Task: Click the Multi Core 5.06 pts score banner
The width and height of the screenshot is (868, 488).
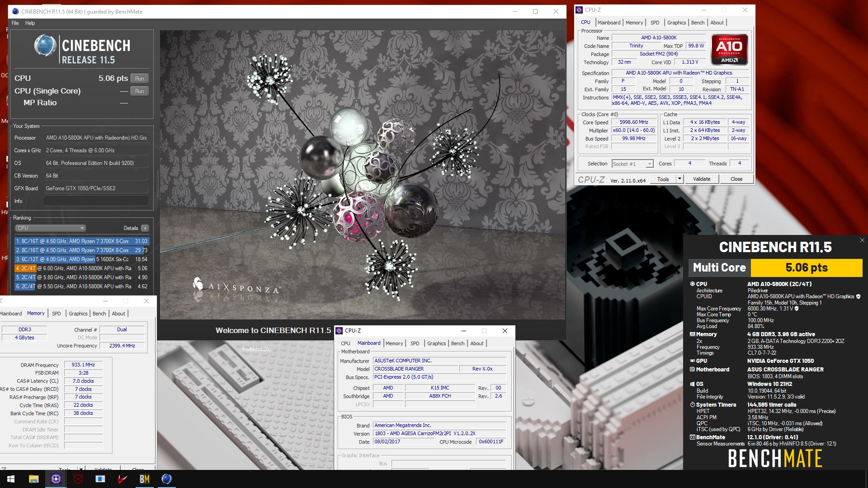Action: 775,268
